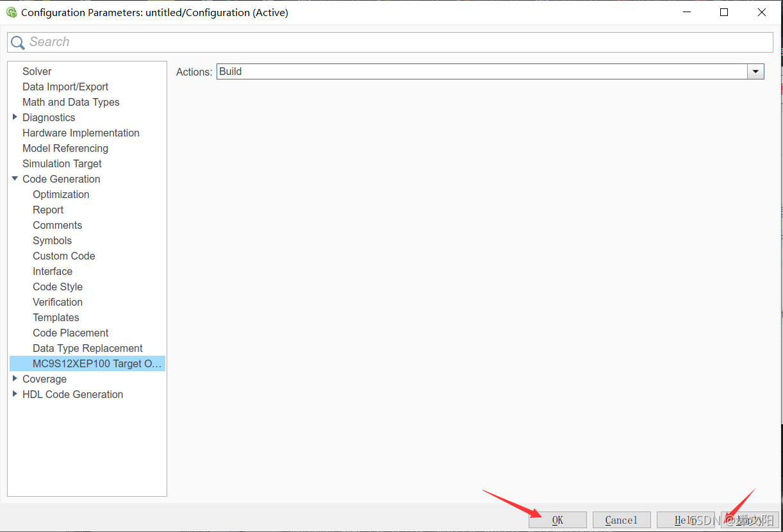
Task: Minimize the Configuration Parameters window
Action: click(686, 12)
